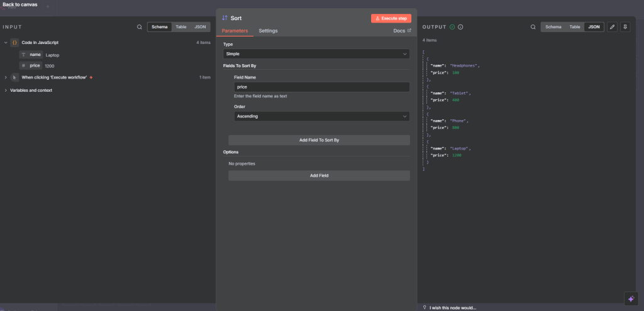Click the pencil edit output icon
Viewport: 644px width, 311px height.
[612, 27]
